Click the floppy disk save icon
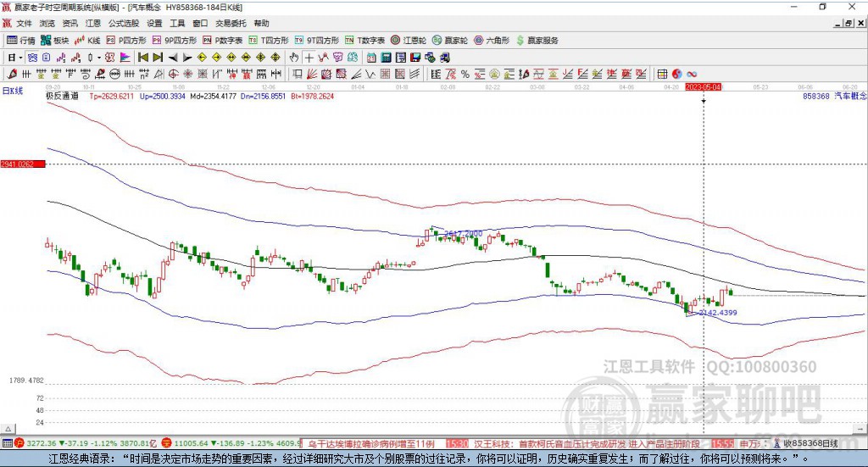Viewport: 868px width, 467px height. point(415,58)
